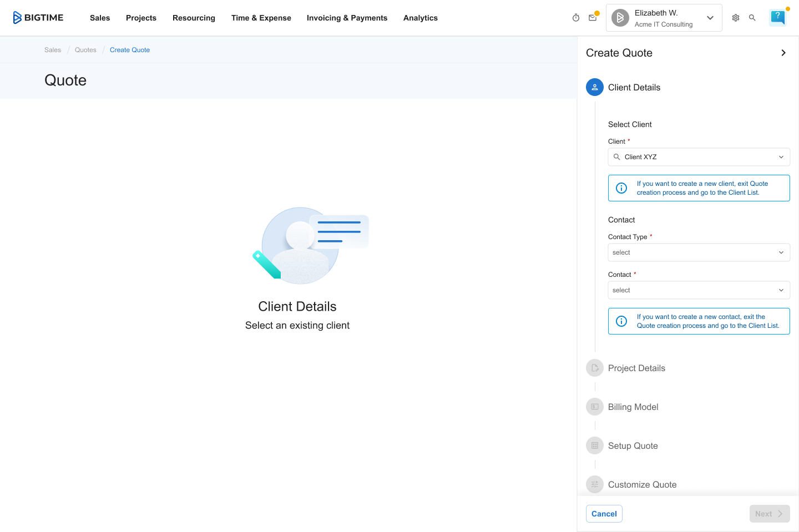
Task: Click the Project Details step icon
Action: pos(595,368)
